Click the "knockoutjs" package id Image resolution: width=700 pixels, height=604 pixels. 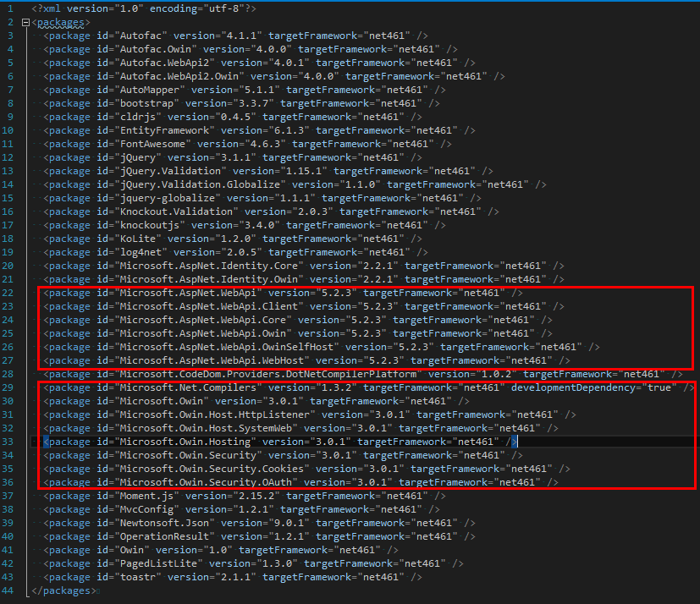pyautogui.click(x=150, y=225)
